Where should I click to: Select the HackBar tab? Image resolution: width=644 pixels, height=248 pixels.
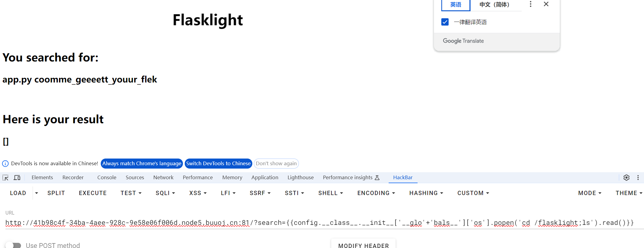point(403,177)
